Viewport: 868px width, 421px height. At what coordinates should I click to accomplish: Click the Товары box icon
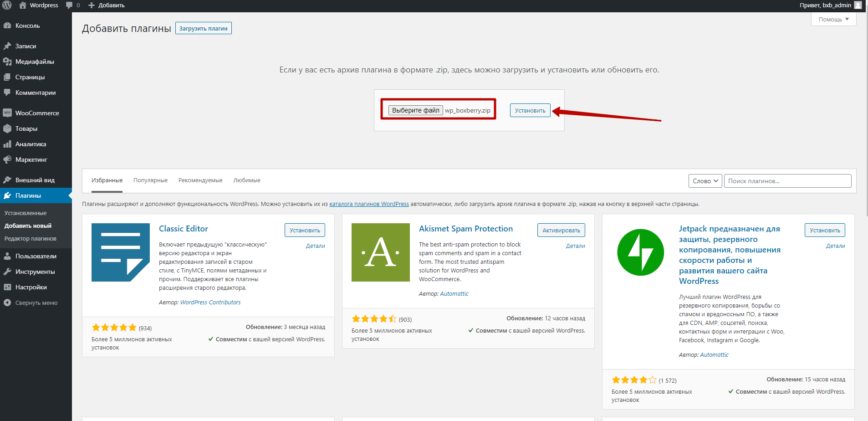point(7,128)
